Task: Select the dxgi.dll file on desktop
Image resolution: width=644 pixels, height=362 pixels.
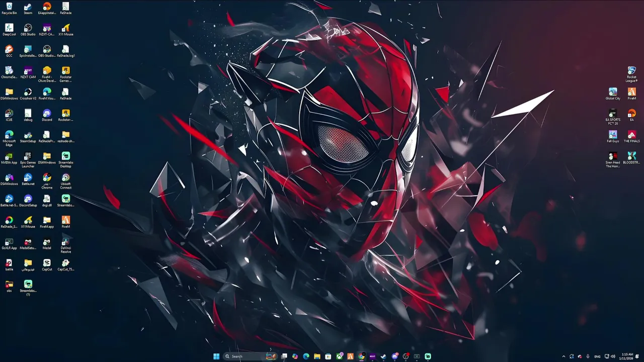Action: [47, 201]
